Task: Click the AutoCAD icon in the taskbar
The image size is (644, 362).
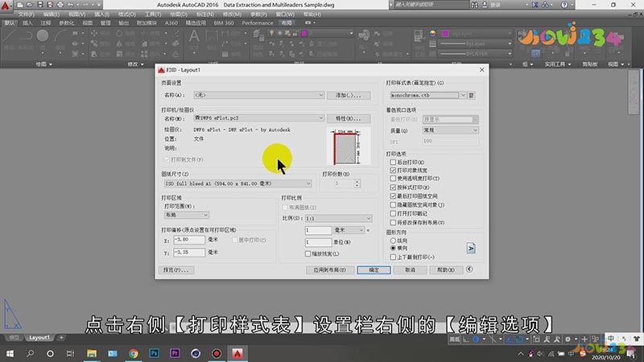Action: tap(237, 353)
